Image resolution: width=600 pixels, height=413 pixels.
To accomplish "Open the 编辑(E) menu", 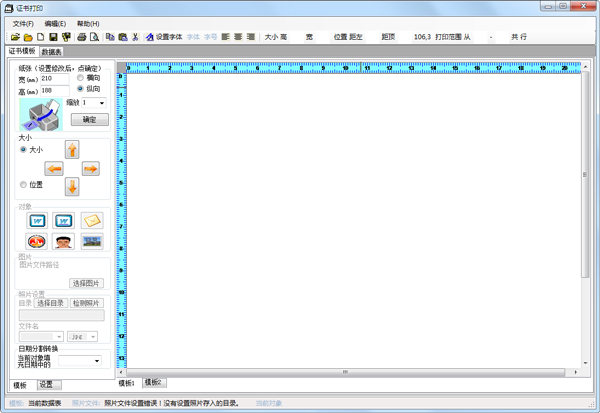I will [x=55, y=24].
